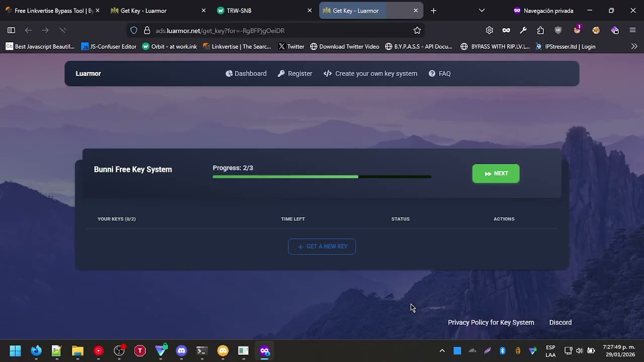The width and height of the screenshot is (644, 362).
Task: Open Notepad++ from the taskbar
Action: pos(56,350)
